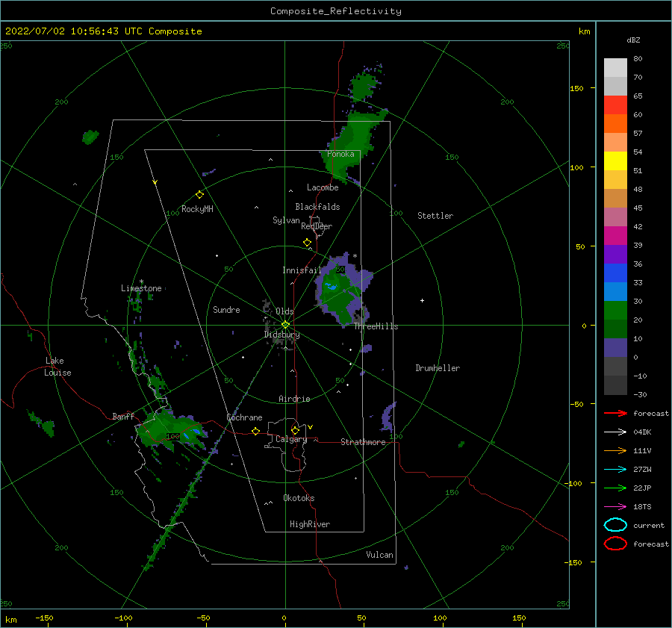Click the yellow diamond marker near Cochrane
672x628 pixels.
(255, 432)
